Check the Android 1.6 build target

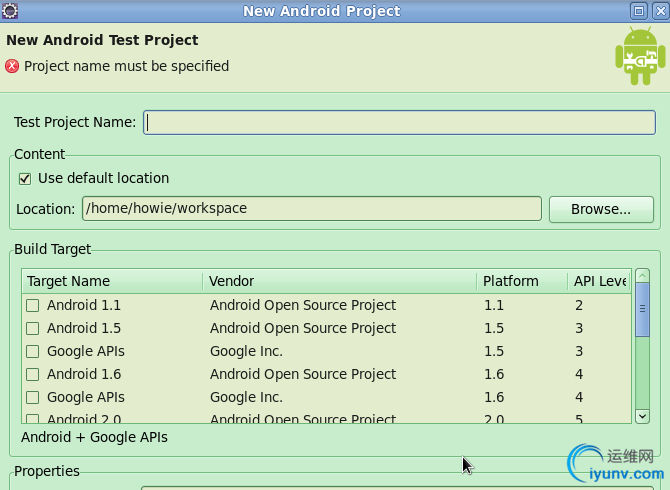pyautogui.click(x=32, y=375)
